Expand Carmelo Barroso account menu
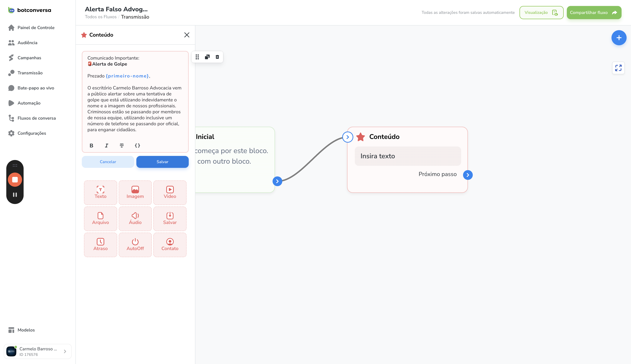The image size is (631, 364). 65,351
